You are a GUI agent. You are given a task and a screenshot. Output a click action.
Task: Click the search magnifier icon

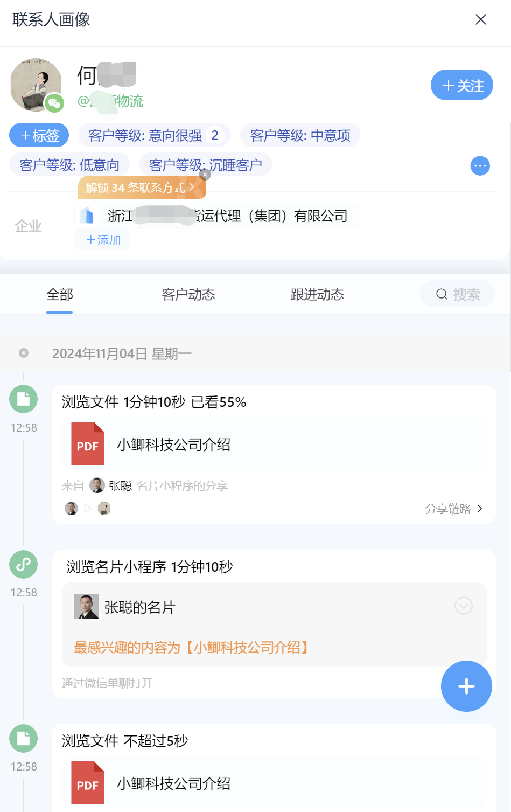pyautogui.click(x=442, y=294)
